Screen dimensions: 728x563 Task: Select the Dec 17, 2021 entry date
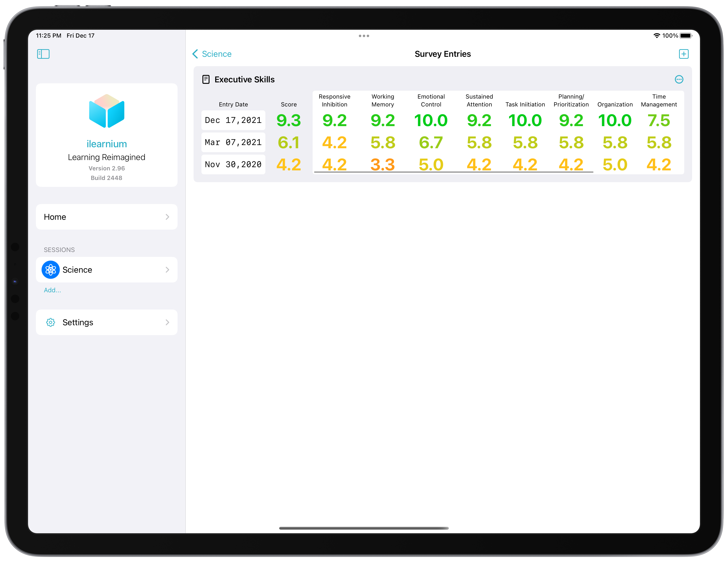pyautogui.click(x=233, y=120)
